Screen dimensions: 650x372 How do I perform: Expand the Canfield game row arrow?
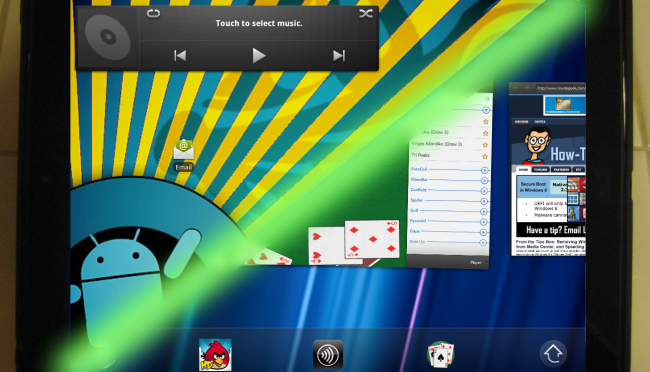pos(484,191)
